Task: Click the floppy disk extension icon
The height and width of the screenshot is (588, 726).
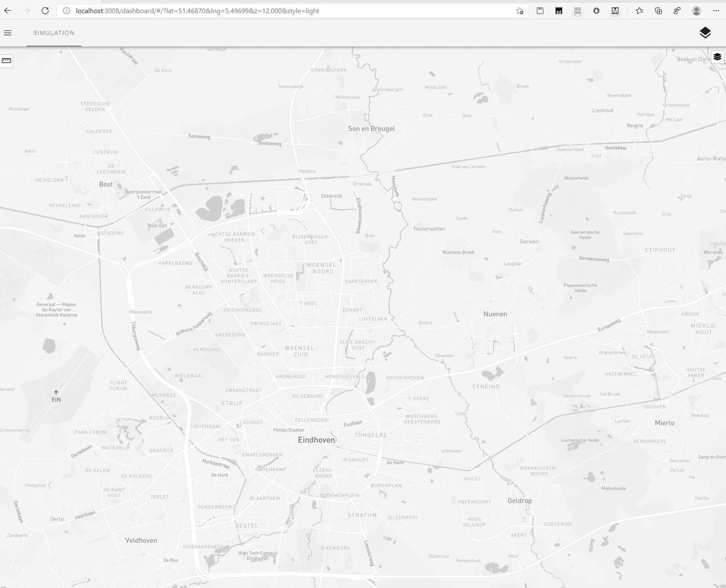Action: 540,11
